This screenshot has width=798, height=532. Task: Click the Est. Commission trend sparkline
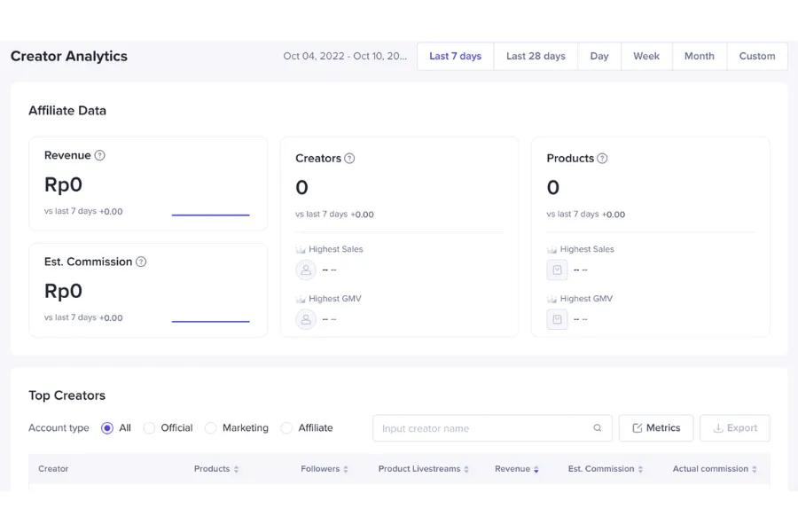point(211,321)
